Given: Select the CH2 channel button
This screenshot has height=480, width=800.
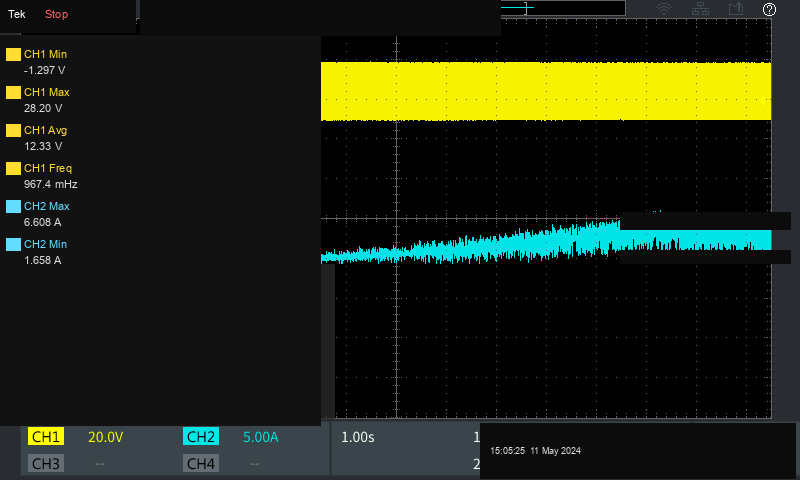Looking at the screenshot, I should tap(201, 437).
